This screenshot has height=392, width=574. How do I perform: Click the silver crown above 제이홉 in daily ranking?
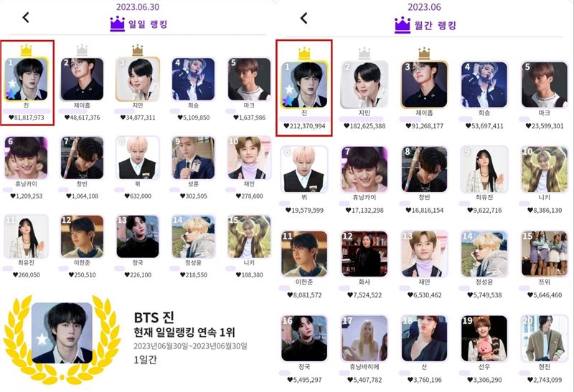[82, 50]
